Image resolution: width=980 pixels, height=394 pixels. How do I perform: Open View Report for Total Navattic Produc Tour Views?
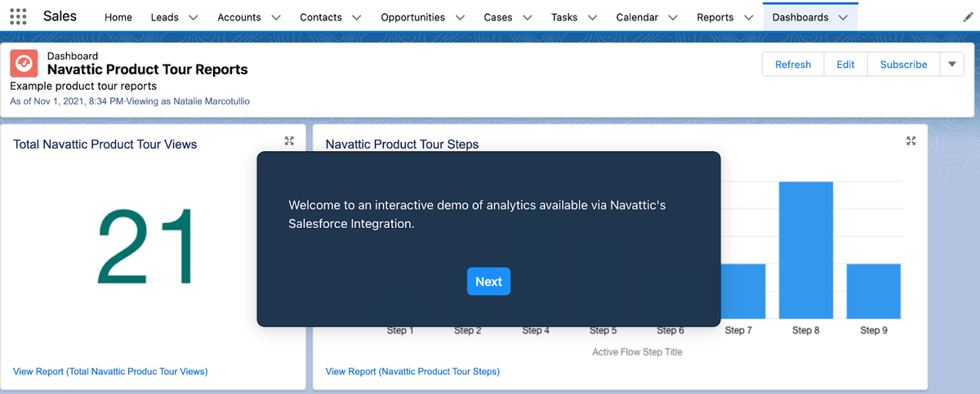(110, 371)
